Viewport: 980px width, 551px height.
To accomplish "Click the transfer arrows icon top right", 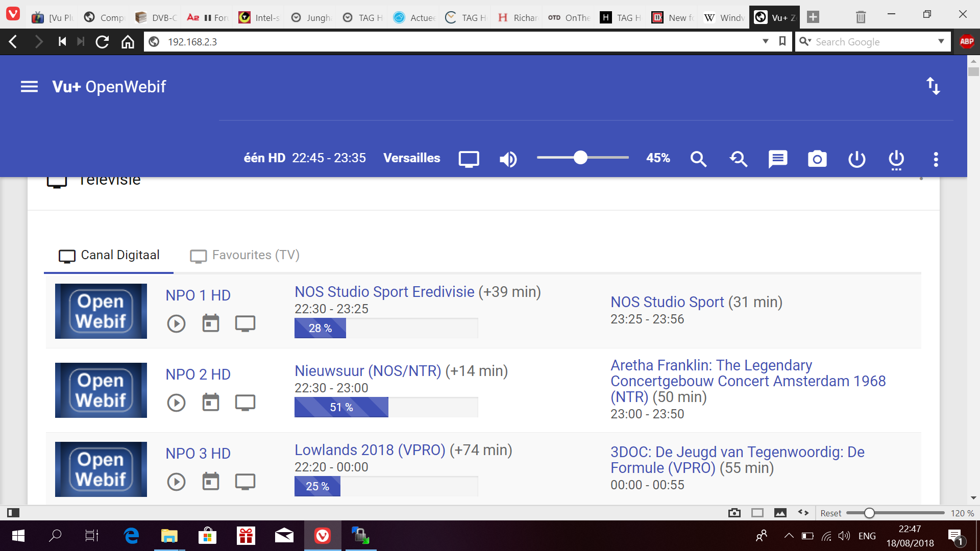I will pos(933,86).
